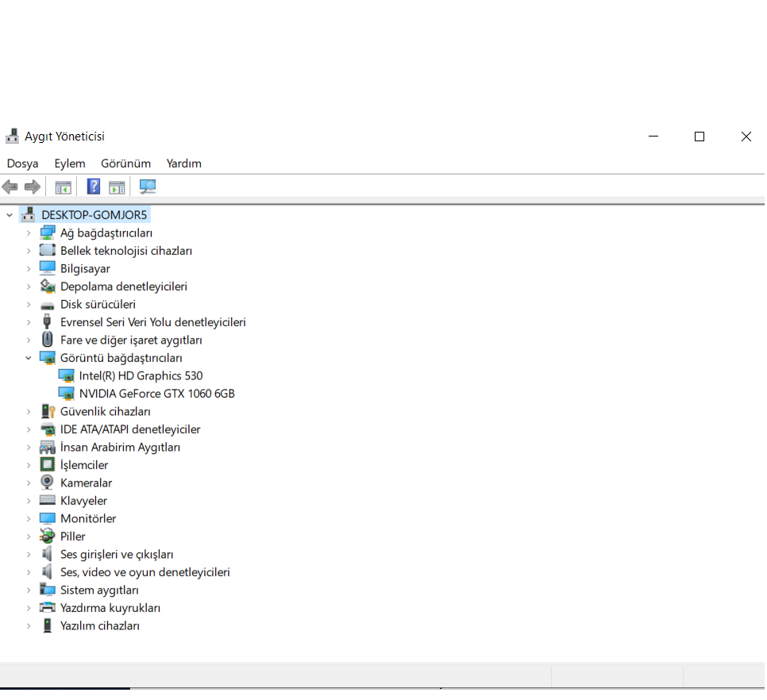767x700 pixels.
Task: Click the Ağ bağdaştırıcıları network icon
Action: click(x=48, y=233)
